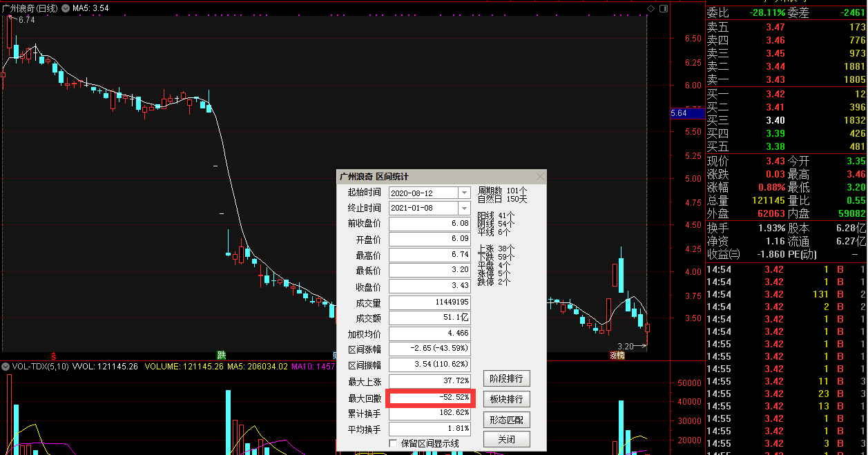Open the 起始时间 date dropdown
868x455 pixels.
pos(464,193)
